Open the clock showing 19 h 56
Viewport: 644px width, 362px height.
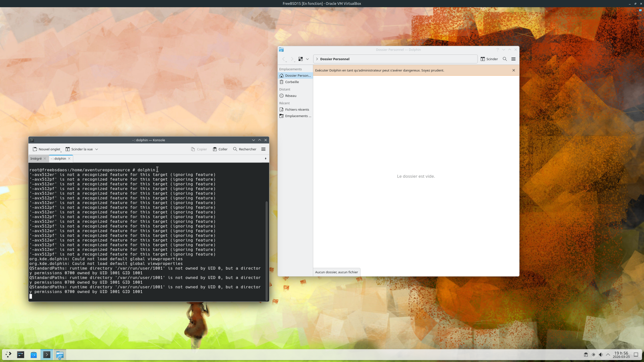click(621, 355)
